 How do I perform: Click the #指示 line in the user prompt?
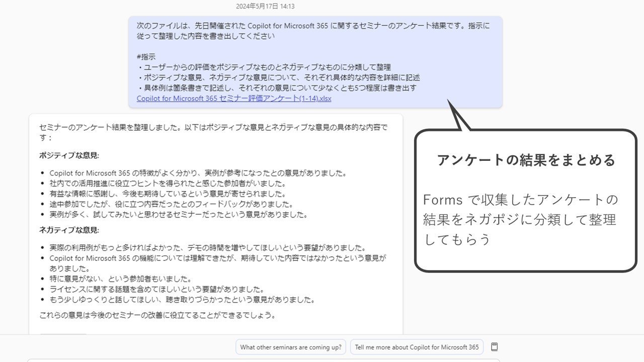click(146, 57)
